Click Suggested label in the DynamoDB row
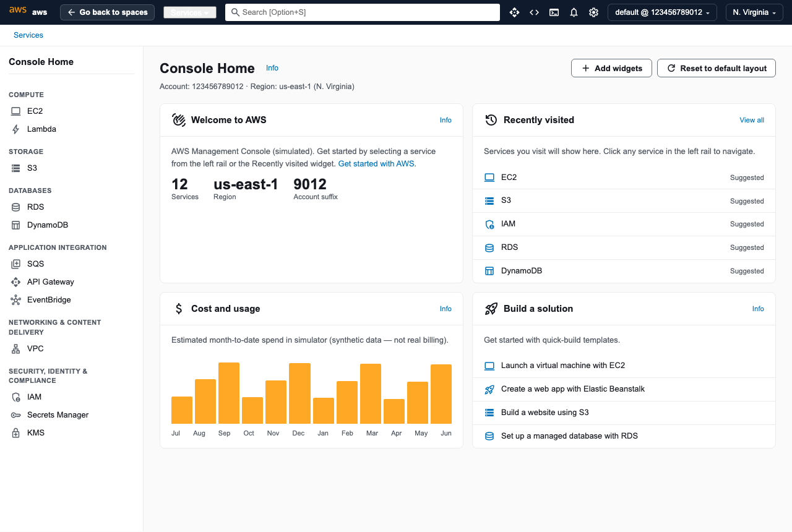 click(747, 271)
